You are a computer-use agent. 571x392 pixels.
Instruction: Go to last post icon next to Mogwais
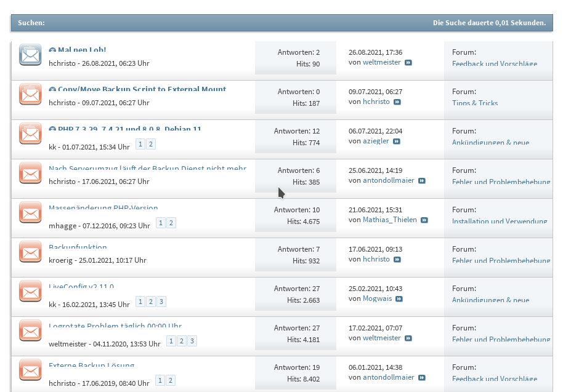[x=400, y=299]
